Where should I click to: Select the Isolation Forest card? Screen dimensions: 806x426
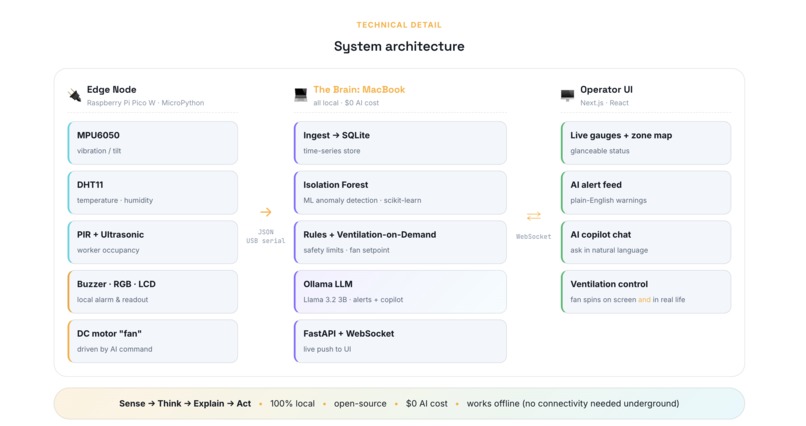coord(400,192)
